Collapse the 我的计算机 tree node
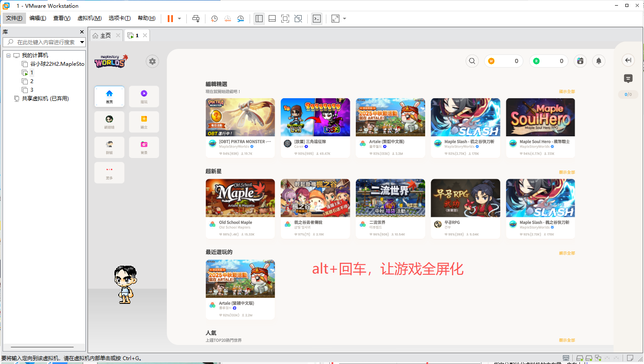The width and height of the screenshot is (644, 364). (7, 55)
